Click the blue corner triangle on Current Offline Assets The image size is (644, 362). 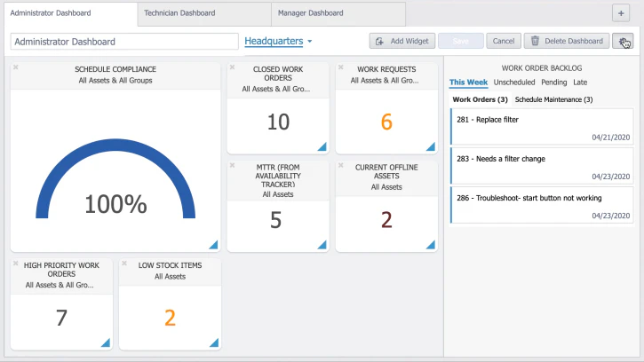(x=431, y=245)
